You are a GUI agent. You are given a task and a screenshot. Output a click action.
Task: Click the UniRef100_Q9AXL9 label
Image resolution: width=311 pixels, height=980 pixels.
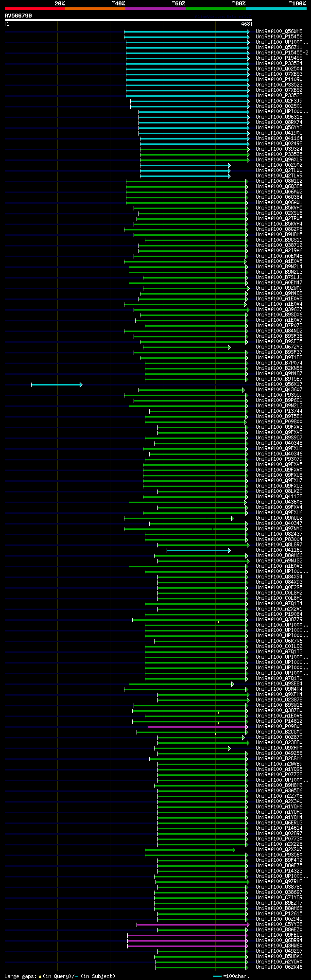click(279, 159)
